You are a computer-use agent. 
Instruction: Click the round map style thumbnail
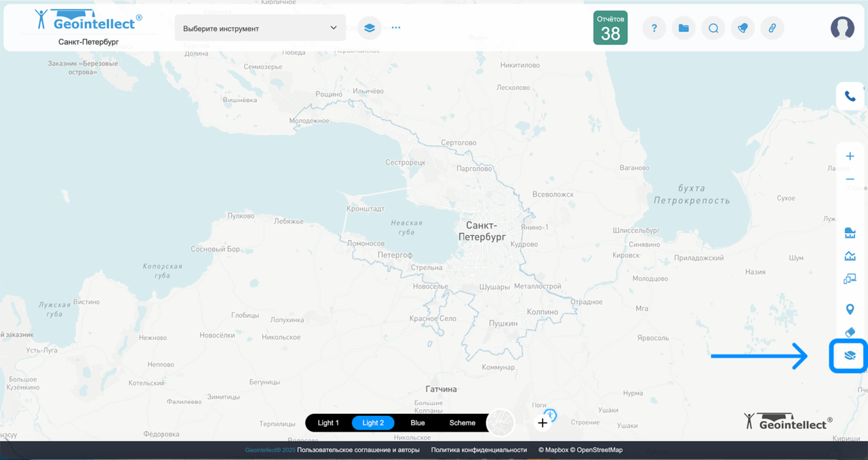(501, 423)
